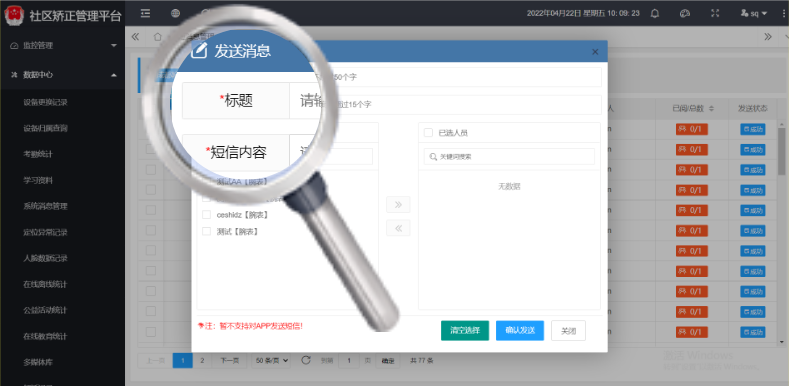Open the 50 条/页 page-size dropdown
This screenshot has width=789, height=386.
click(271, 360)
